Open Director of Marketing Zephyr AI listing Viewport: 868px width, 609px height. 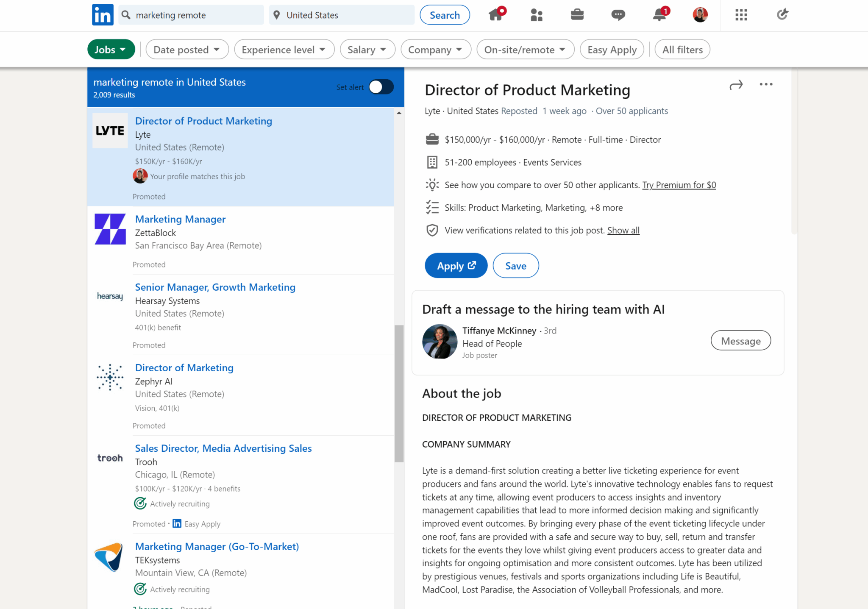pyautogui.click(x=184, y=367)
